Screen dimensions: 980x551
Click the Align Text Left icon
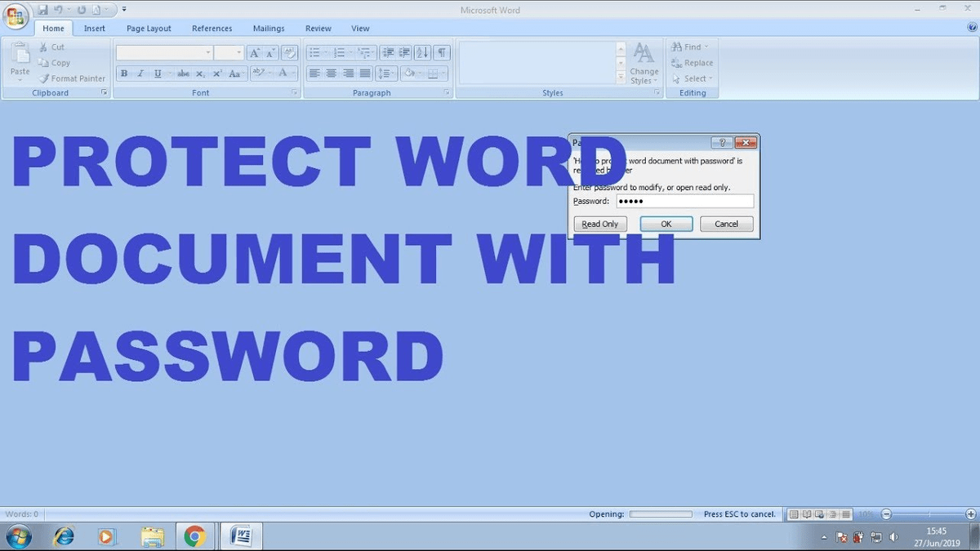[x=314, y=73]
